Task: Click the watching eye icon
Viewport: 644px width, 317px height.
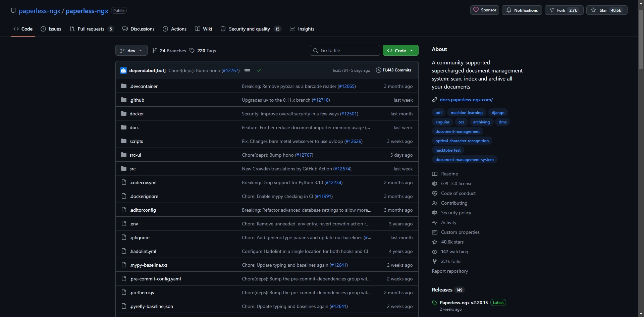Action: click(x=435, y=252)
